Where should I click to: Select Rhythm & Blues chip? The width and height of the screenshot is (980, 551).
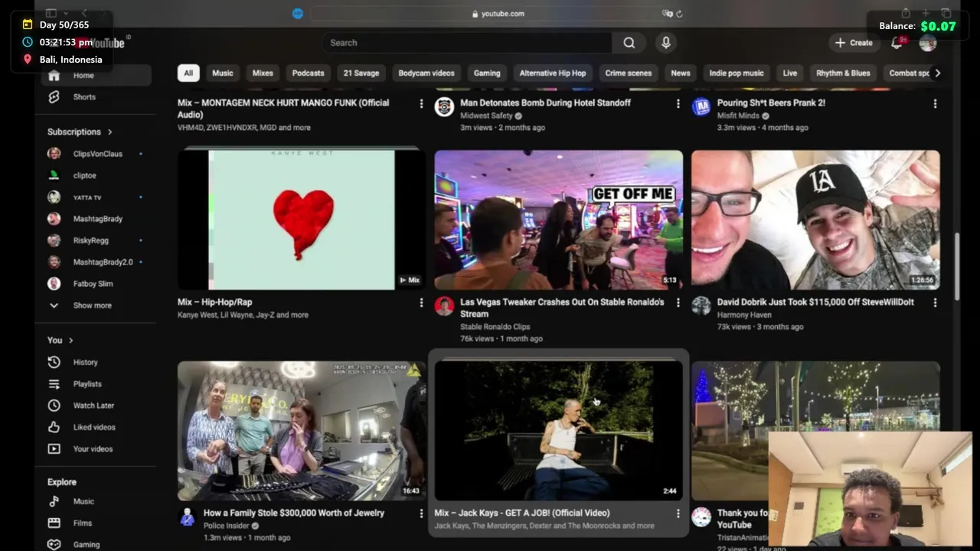(x=843, y=73)
